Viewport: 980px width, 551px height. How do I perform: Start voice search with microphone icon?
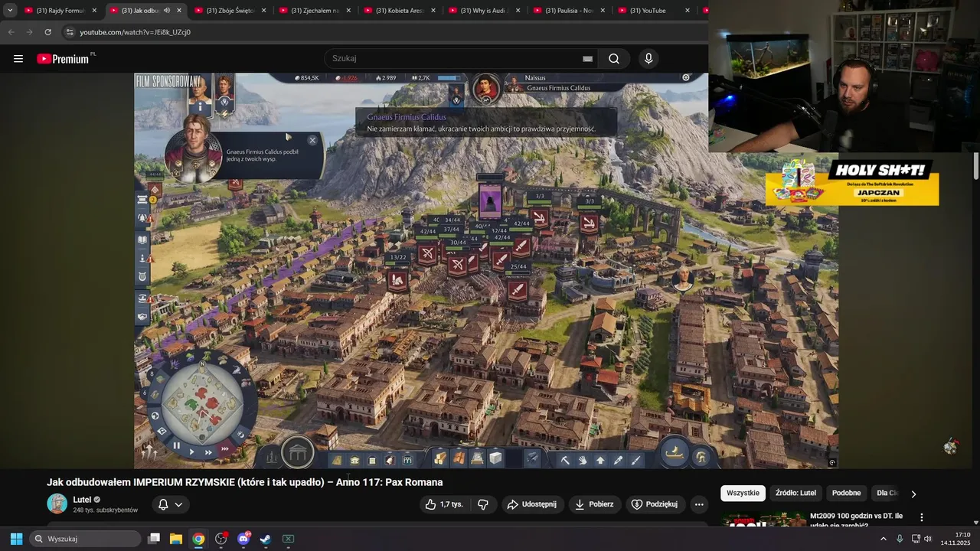click(648, 59)
